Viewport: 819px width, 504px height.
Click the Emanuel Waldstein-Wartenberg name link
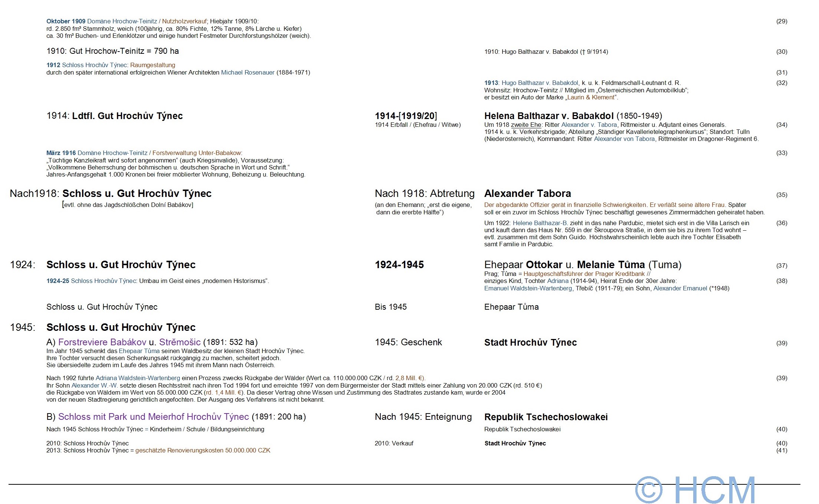pos(528,289)
